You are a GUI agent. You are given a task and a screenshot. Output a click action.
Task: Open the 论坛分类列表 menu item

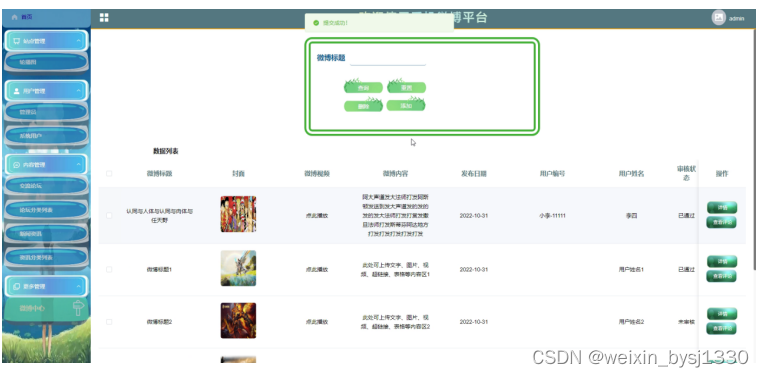click(46, 210)
